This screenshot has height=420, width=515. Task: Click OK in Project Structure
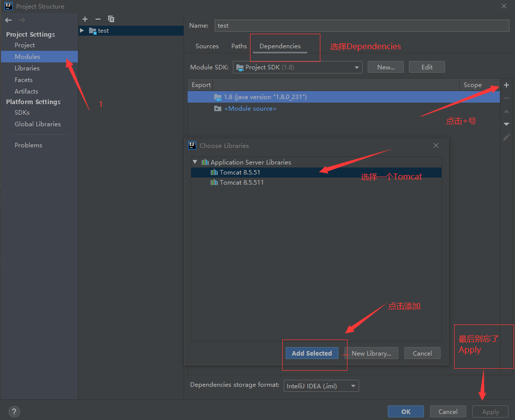click(x=406, y=411)
